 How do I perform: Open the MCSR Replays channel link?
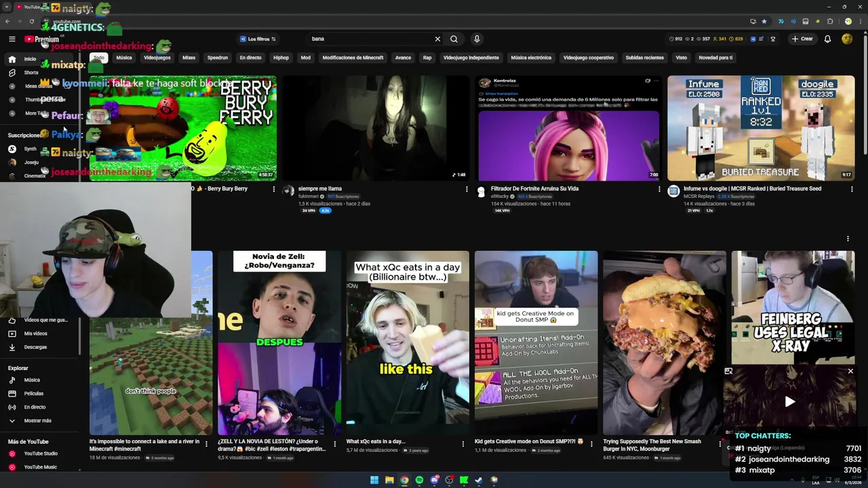pyautogui.click(x=699, y=197)
